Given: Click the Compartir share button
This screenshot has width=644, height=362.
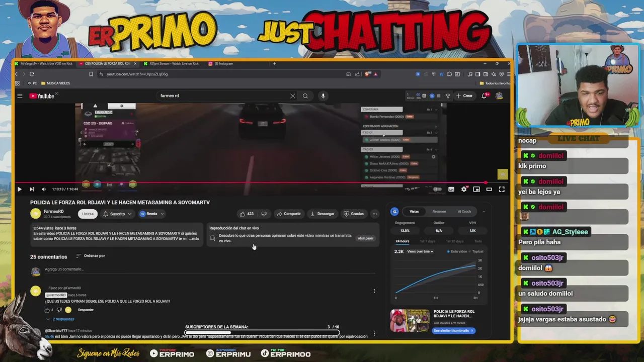Looking at the screenshot, I should click(x=289, y=214).
